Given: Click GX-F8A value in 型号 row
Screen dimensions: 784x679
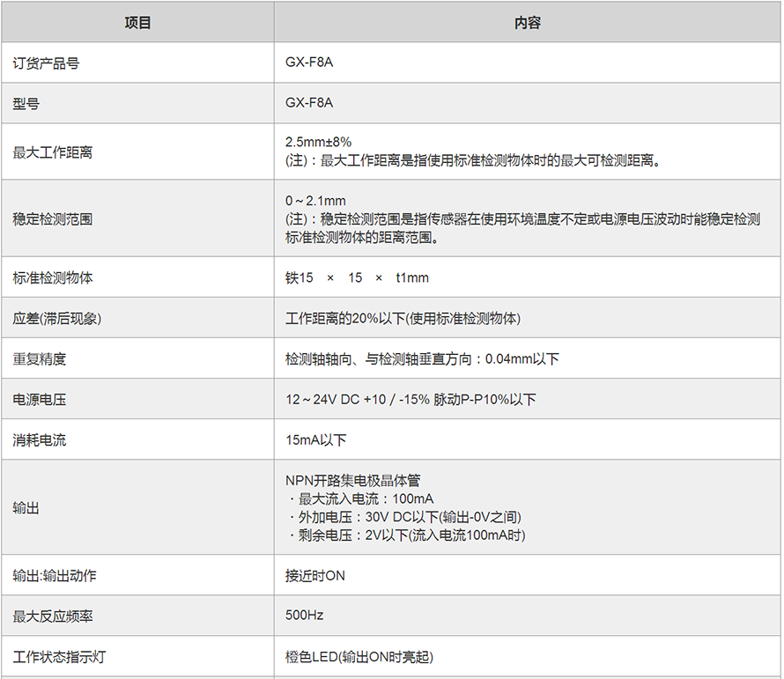Looking at the screenshot, I should click(309, 104).
